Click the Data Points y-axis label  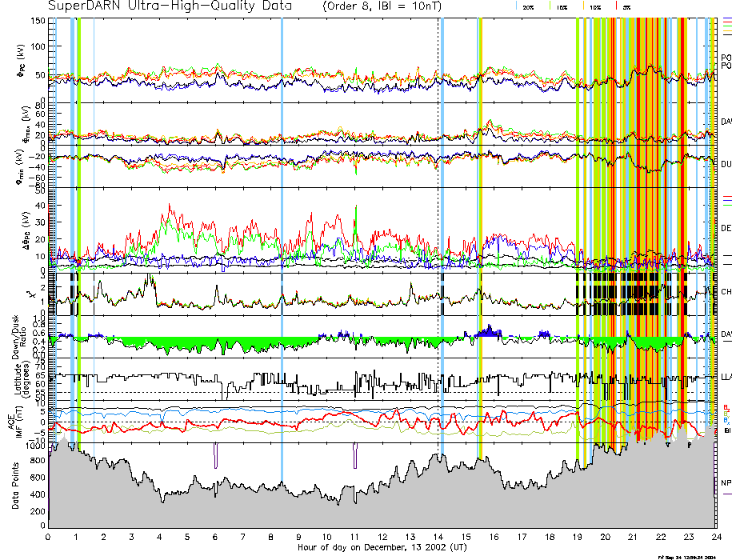16,486
